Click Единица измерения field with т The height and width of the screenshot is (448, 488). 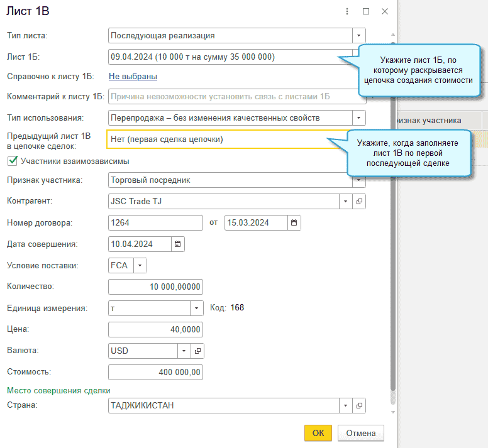point(150,308)
